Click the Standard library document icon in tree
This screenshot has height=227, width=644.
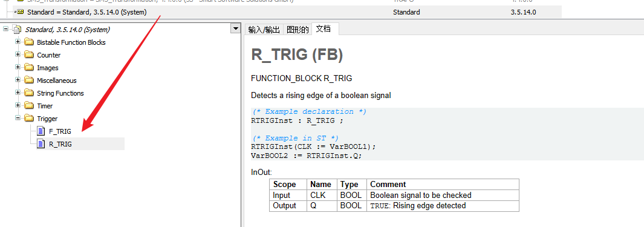(17, 30)
